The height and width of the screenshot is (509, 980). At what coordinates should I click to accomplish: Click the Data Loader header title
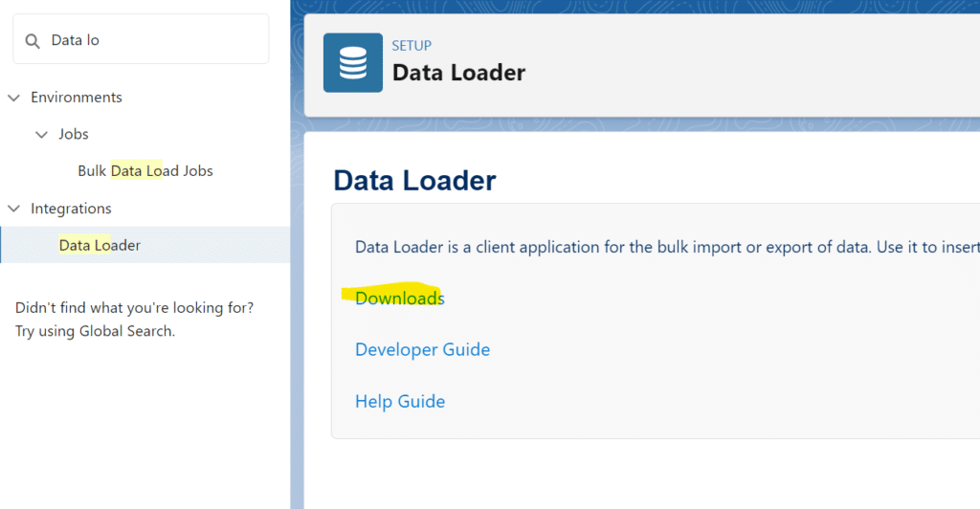[458, 72]
